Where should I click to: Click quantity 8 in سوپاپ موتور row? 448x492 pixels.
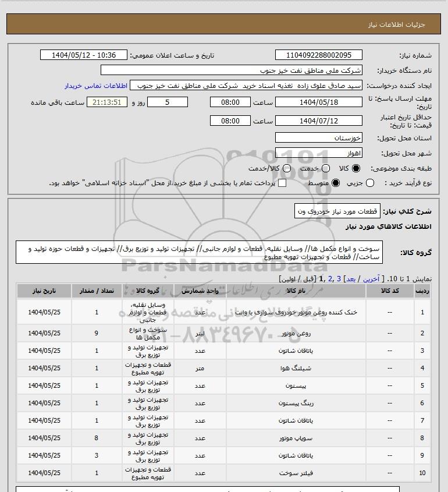click(x=97, y=438)
